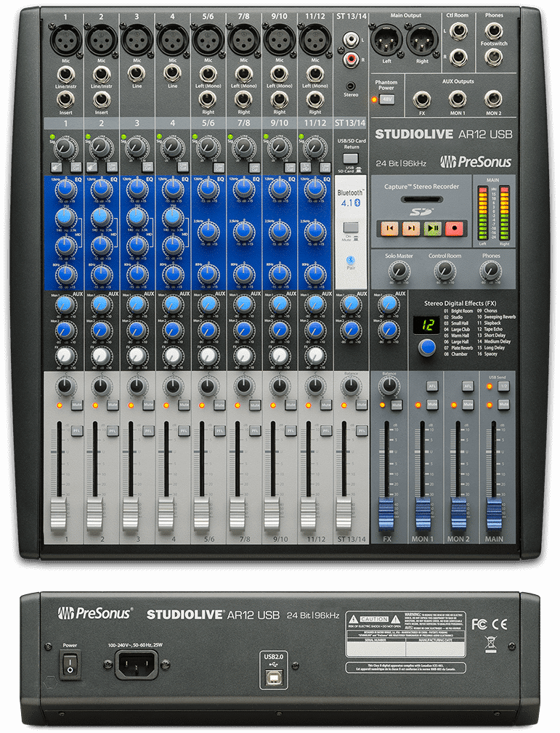
Task: Click the blue effects preset selector knob
Action: (x=427, y=348)
